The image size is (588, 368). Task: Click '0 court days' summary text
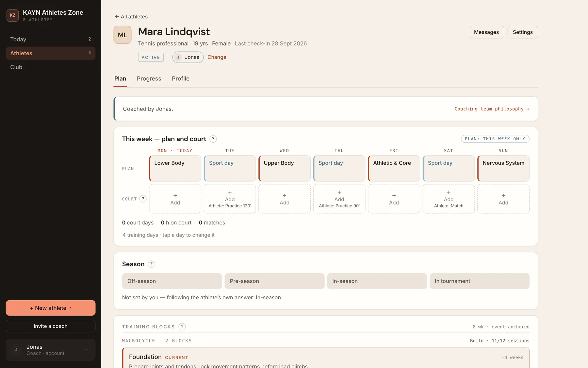pos(138,223)
